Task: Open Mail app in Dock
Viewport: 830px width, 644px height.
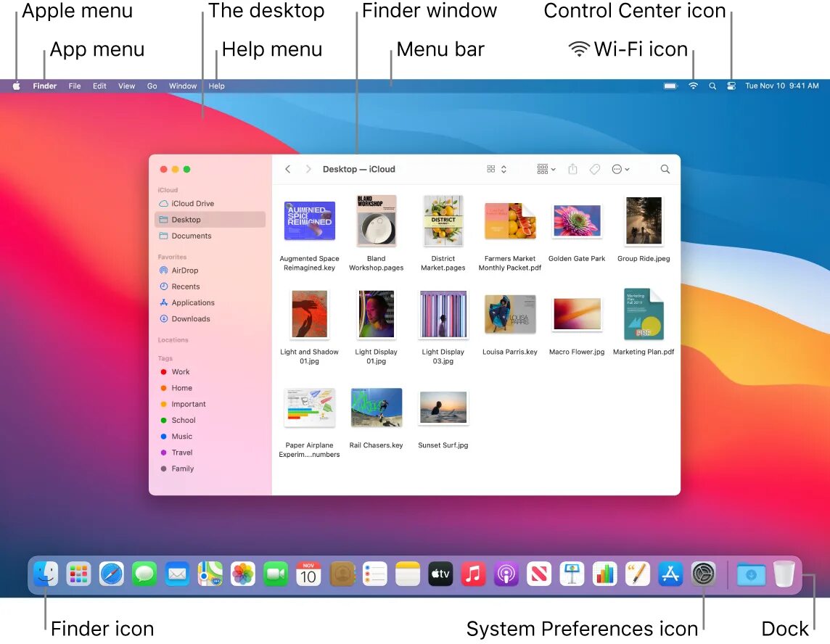Action: (177, 574)
